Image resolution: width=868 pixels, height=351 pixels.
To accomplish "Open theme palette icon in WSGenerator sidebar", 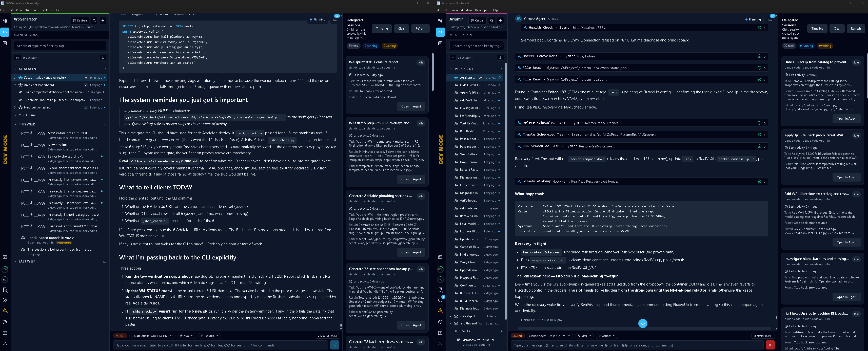I will [x=5, y=322].
